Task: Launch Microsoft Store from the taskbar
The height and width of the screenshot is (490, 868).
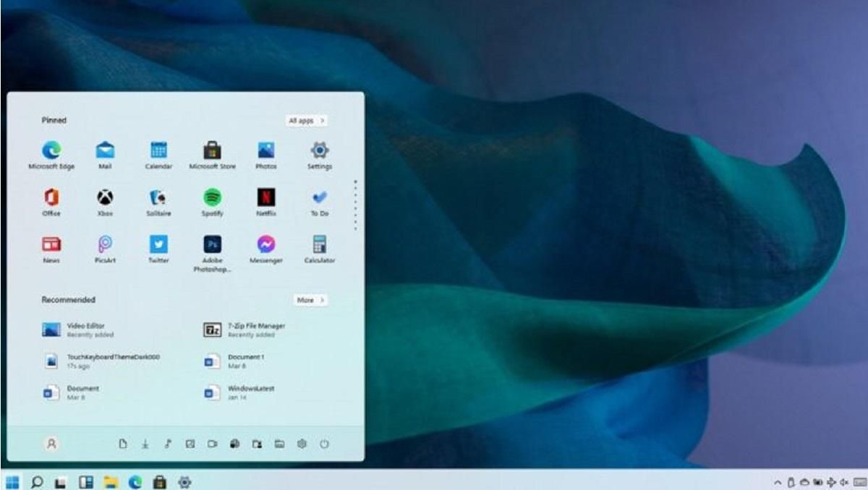Action: (158, 480)
